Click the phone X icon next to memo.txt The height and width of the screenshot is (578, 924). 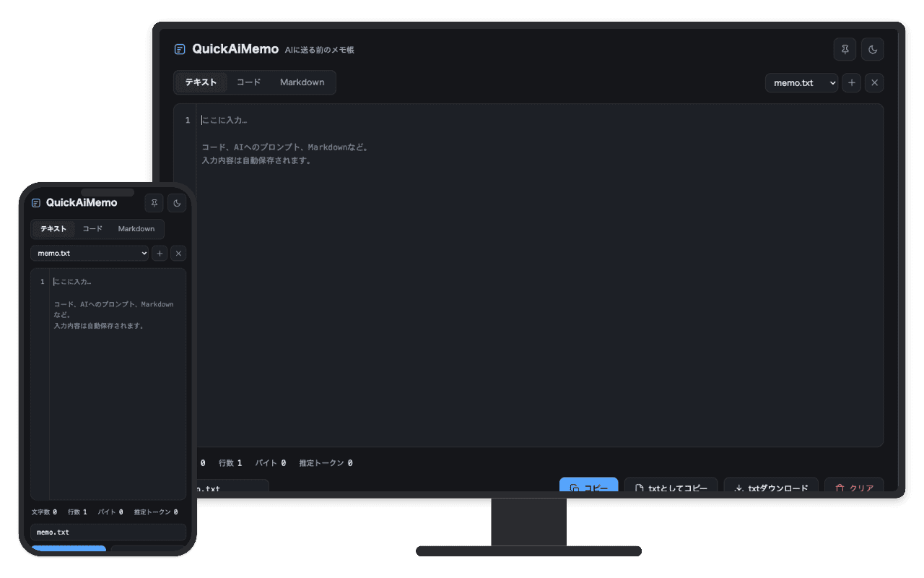[x=178, y=254]
